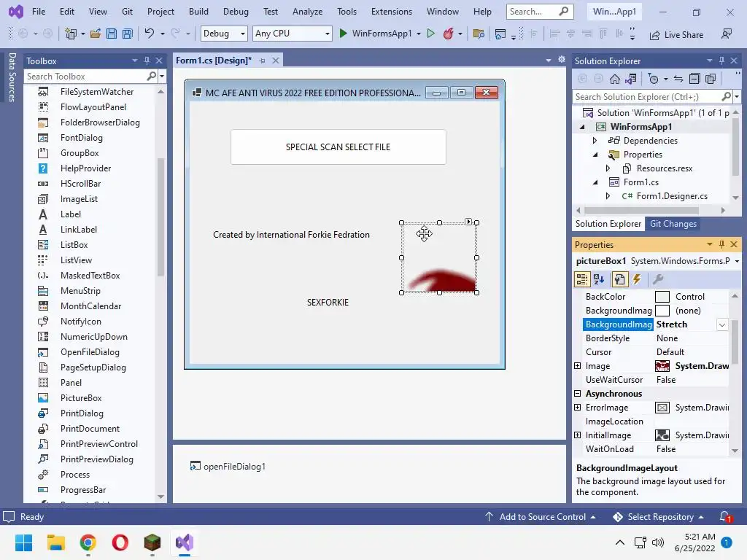Click the BackColor Control color swatch

click(x=662, y=297)
